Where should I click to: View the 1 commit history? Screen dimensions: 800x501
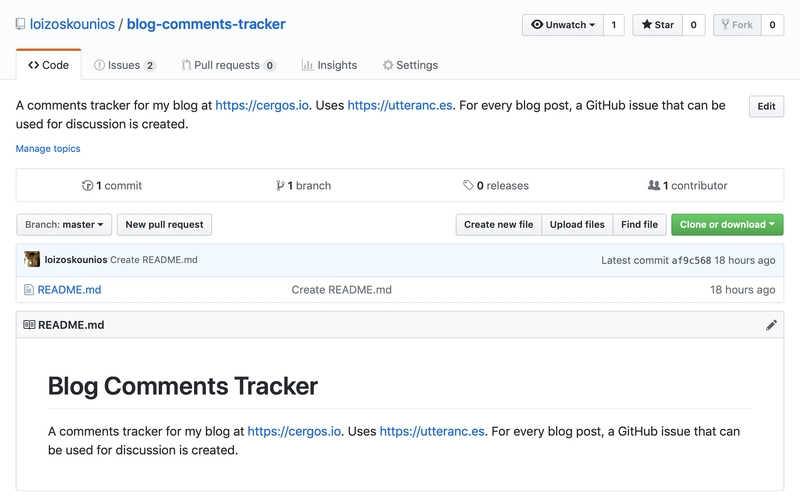[x=112, y=186]
